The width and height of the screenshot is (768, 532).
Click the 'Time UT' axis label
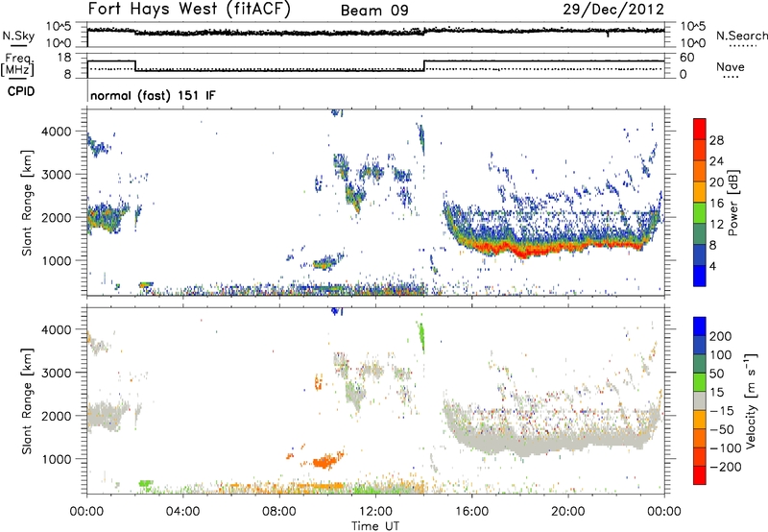(375, 525)
